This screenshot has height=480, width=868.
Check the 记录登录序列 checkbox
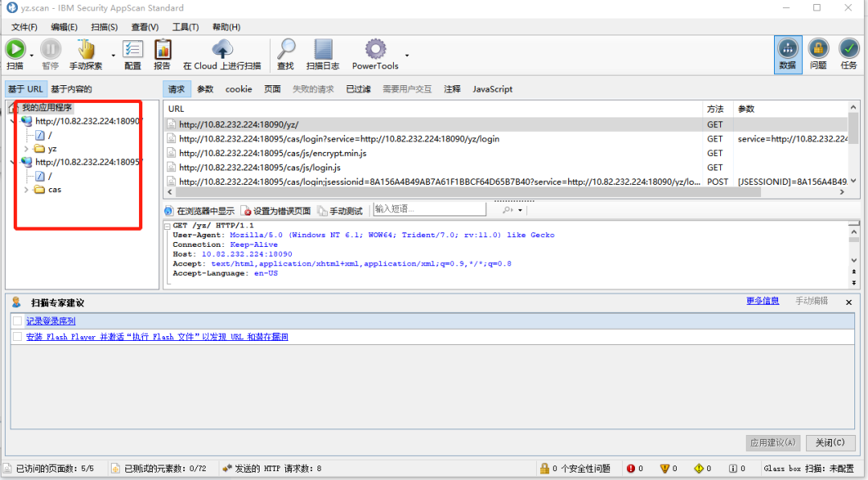click(x=17, y=321)
